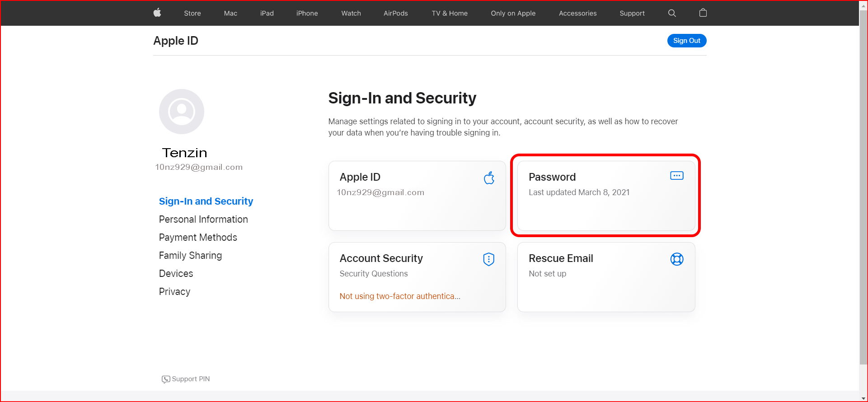Open the Support menu in the navbar
The height and width of the screenshot is (402, 868).
(632, 13)
